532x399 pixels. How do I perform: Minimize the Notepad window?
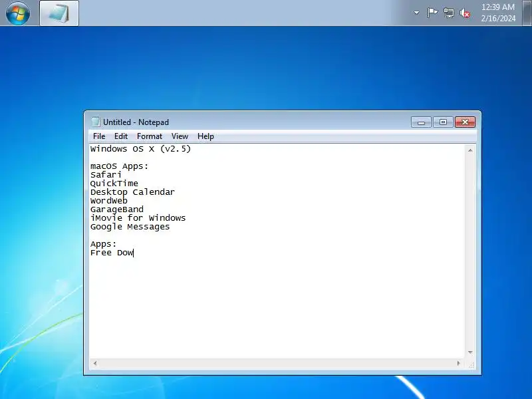click(x=421, y=122)
